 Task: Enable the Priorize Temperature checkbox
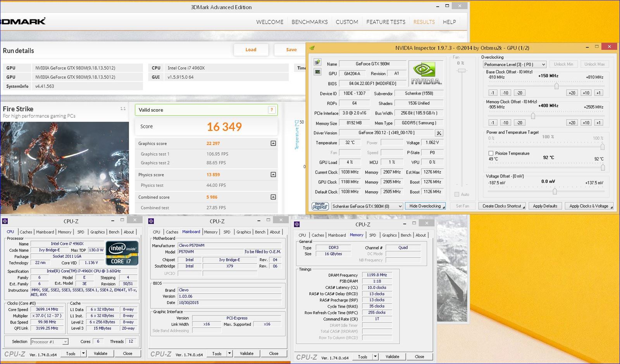click(x=491, y=153)
